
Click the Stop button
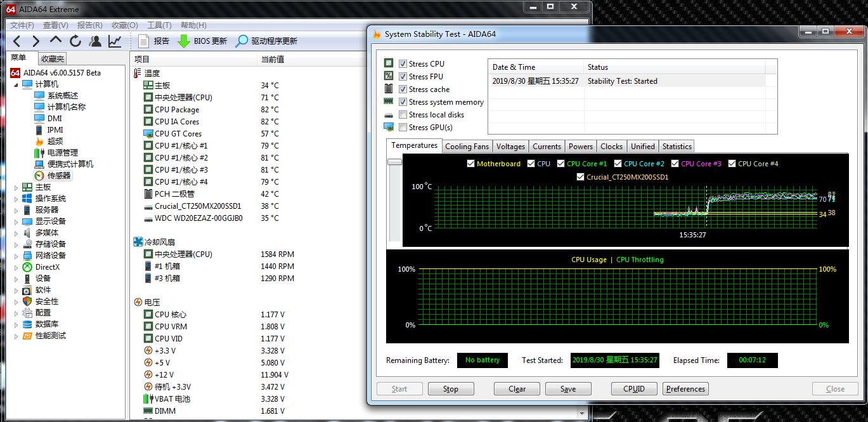450,389
